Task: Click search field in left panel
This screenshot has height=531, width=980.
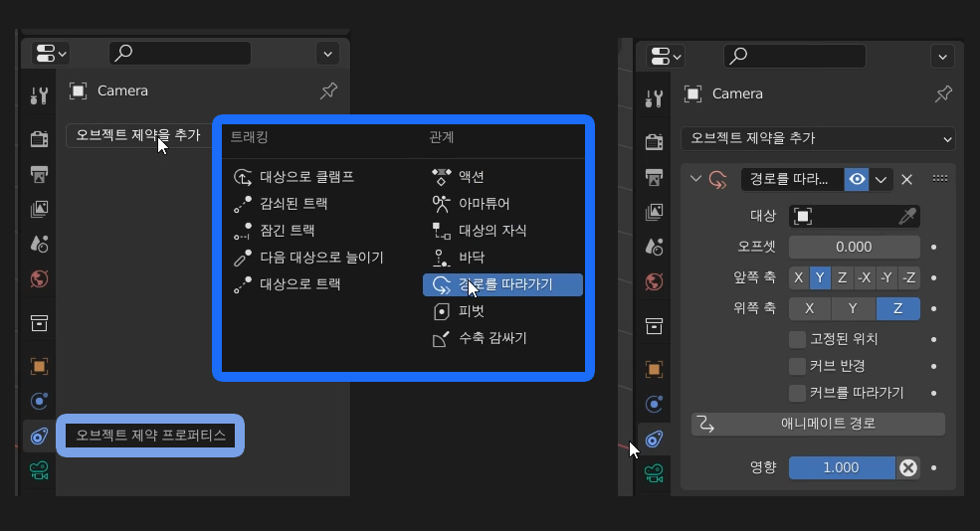Action: (x=180, y=53)
